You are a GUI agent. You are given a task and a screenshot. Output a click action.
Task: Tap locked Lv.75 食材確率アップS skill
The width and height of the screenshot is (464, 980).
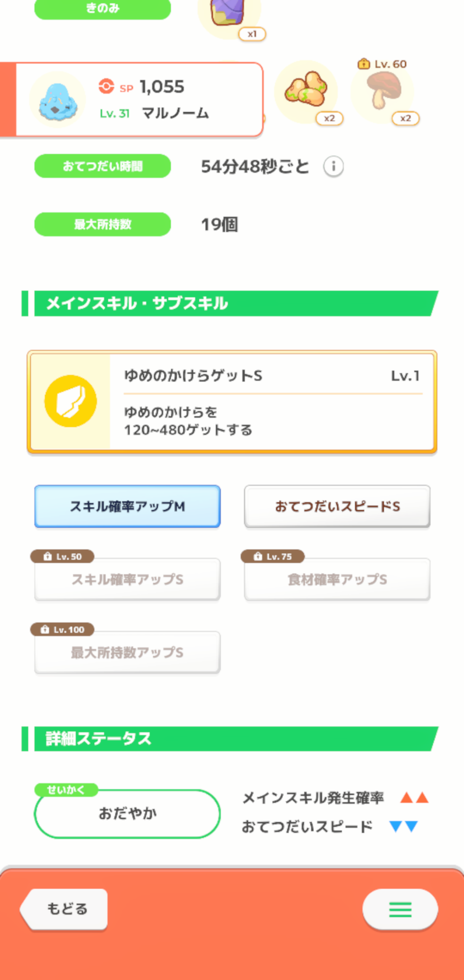coord(337,579)
